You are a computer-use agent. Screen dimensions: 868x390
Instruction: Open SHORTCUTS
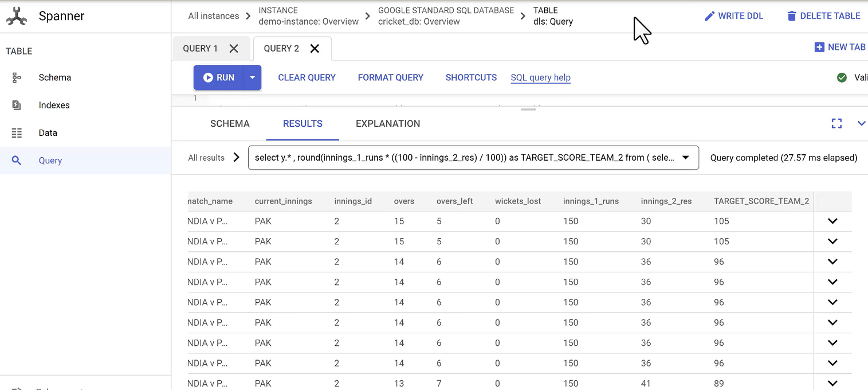pyautogui.click(x=471, y=77)
